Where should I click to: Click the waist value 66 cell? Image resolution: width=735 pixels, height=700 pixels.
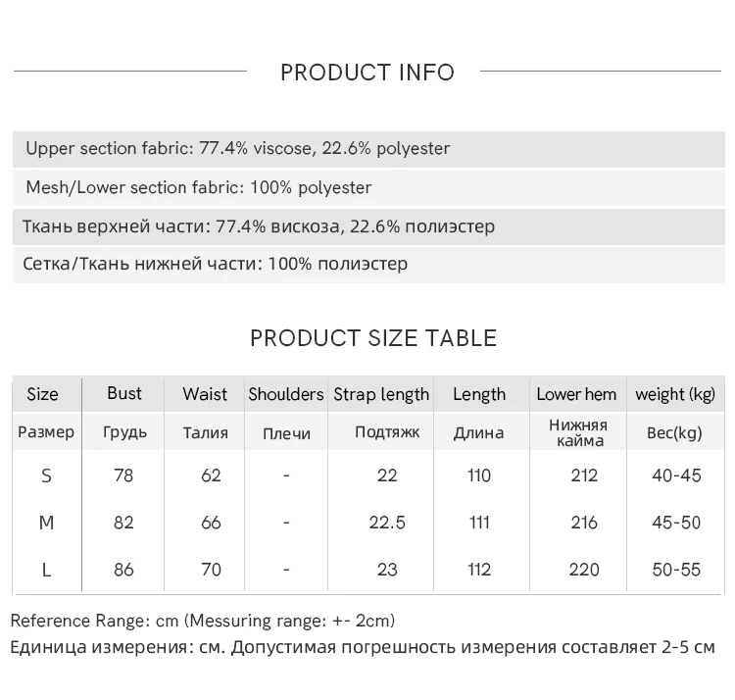(211, 524)
